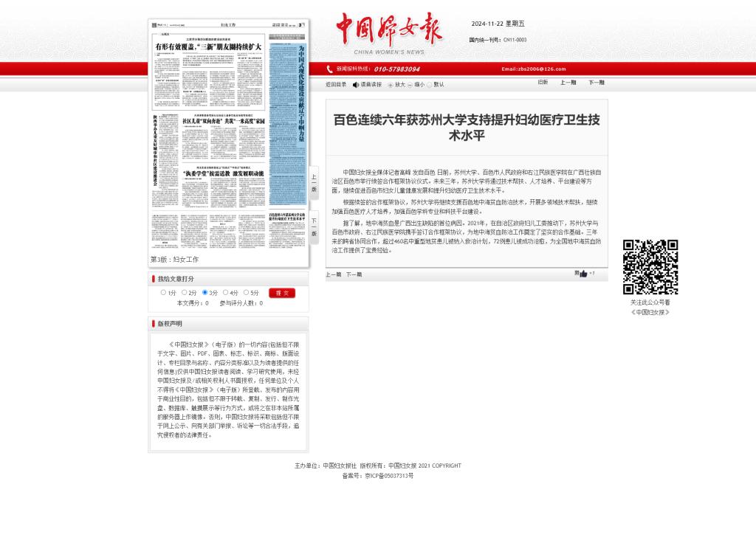756x554 pixels.
Task: Open next issue (下一期) in top bar
Action: coord(596,83)
